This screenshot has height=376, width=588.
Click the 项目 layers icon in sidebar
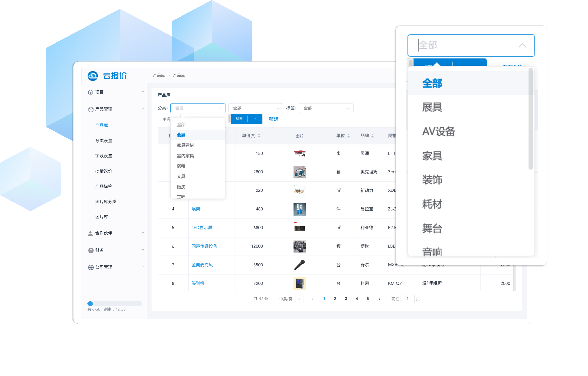click(x=91, y=92)
